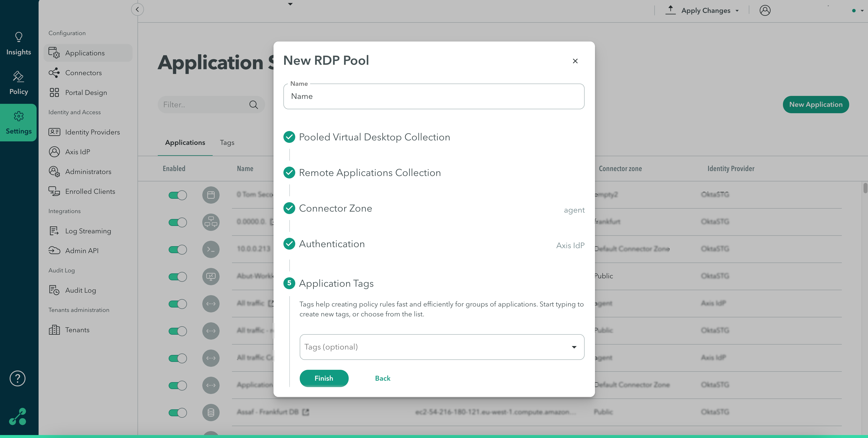Open the Apply Changes dropdown arrow
868x438 pixels.
click(737, 11)
